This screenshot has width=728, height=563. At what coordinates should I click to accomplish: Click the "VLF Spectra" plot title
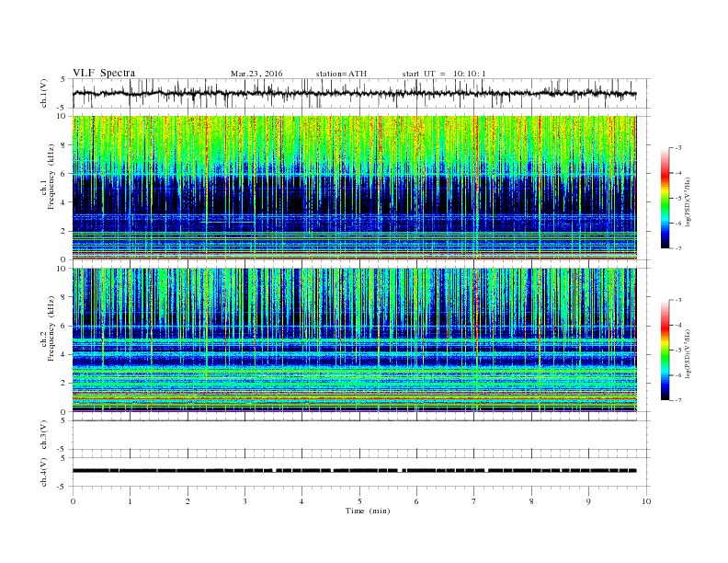click(104, 73)
